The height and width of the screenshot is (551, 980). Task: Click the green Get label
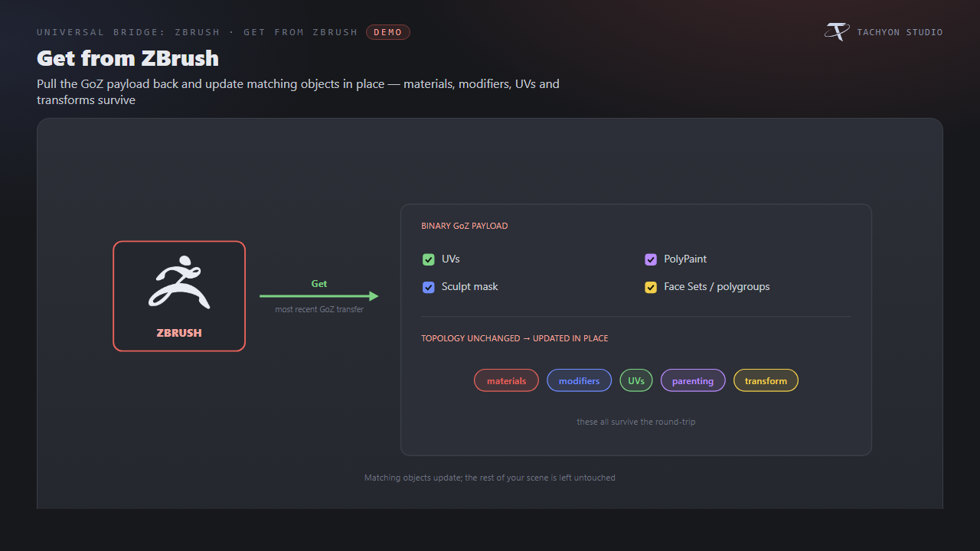(x=319, y=284)
